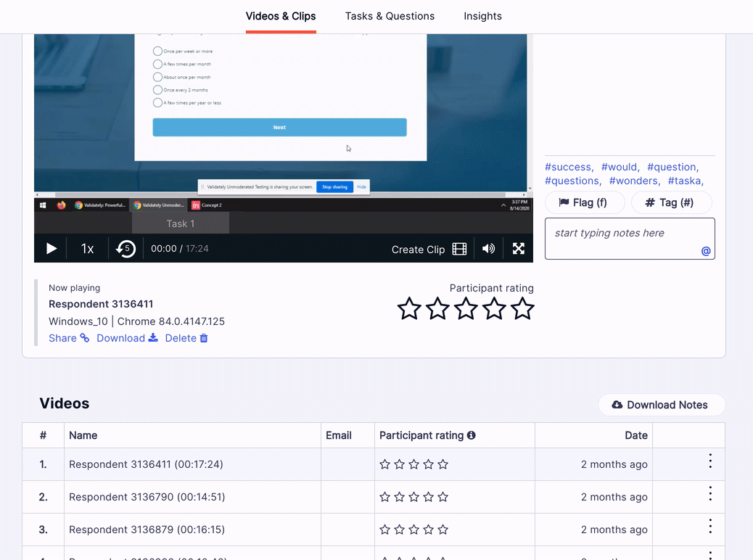Open the Insights tab
The image size is (753, 560).
pos(482,17)
